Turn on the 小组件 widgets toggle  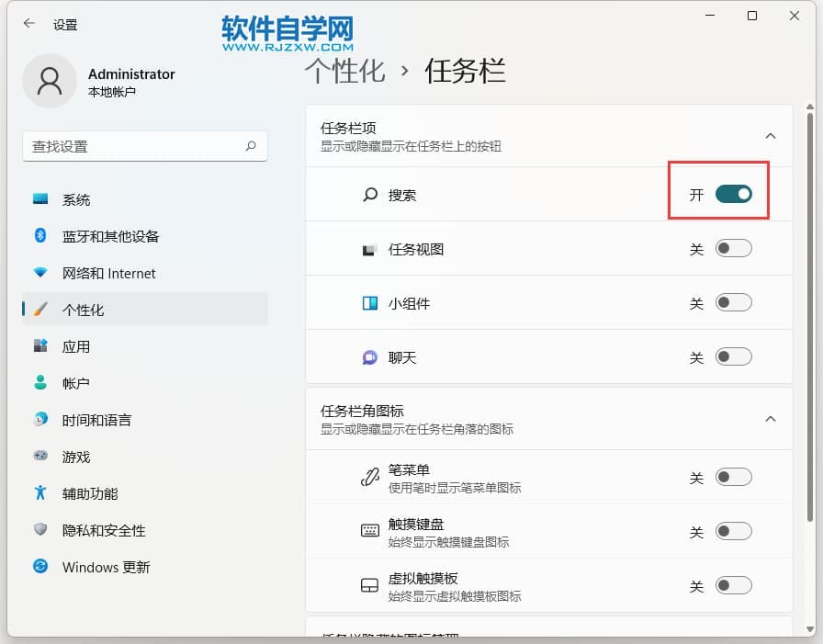[x=733, y=302]
